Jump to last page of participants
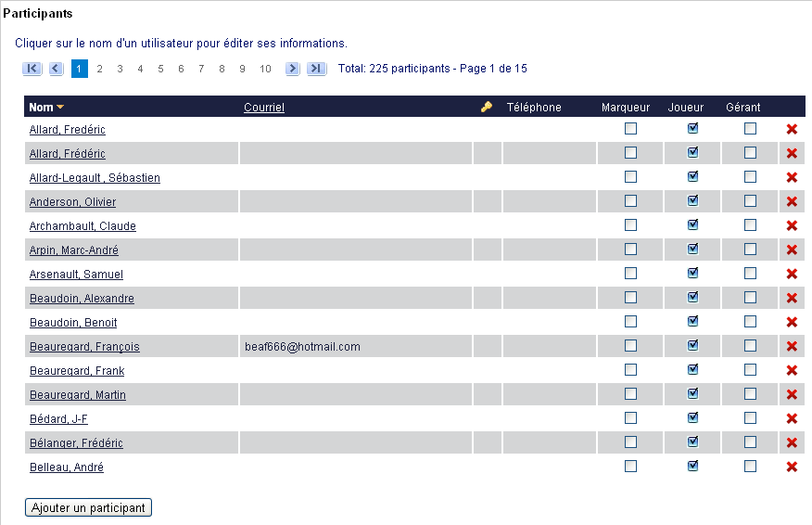 (316, 69)
